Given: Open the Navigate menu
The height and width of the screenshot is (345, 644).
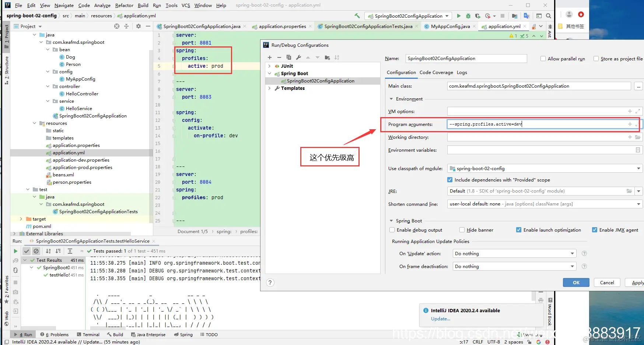Looking at the screenshot, I should tap(64, 5).
